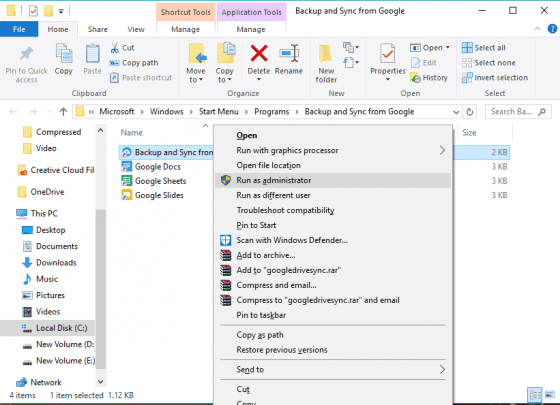Click the Copy icon in the Clipboard group
The width and height of the screenshot is (560, 405).
click(64, 54)
